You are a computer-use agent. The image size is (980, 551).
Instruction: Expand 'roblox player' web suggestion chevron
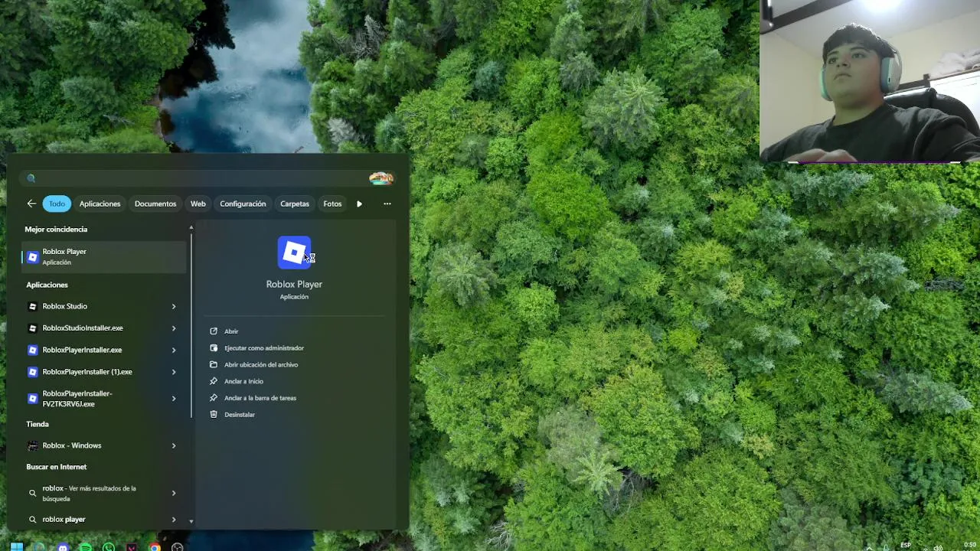click(174, 520)
